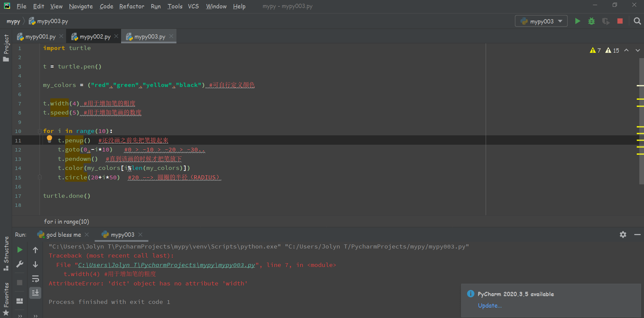Toggle soft-wrap in console output

(x=35, y=279)
